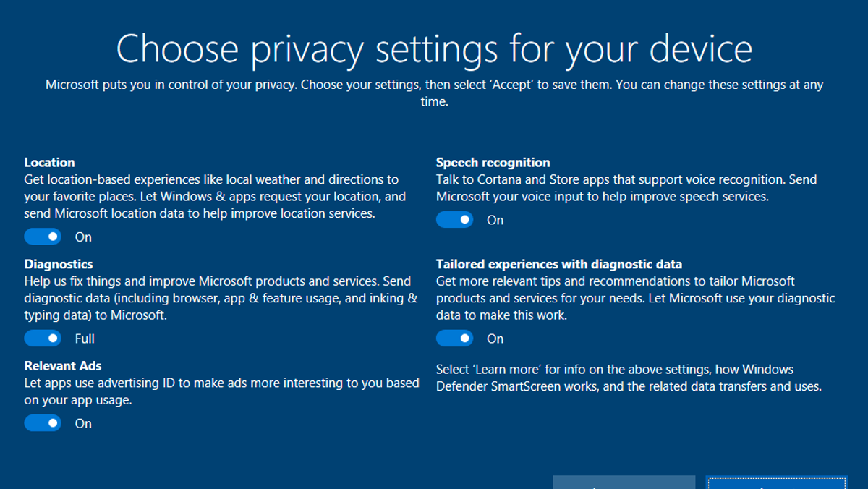Image resolution: width=868 pixels, height=489 pixels.
Task: Turn off the Location toggle switch
Action: 43,237
